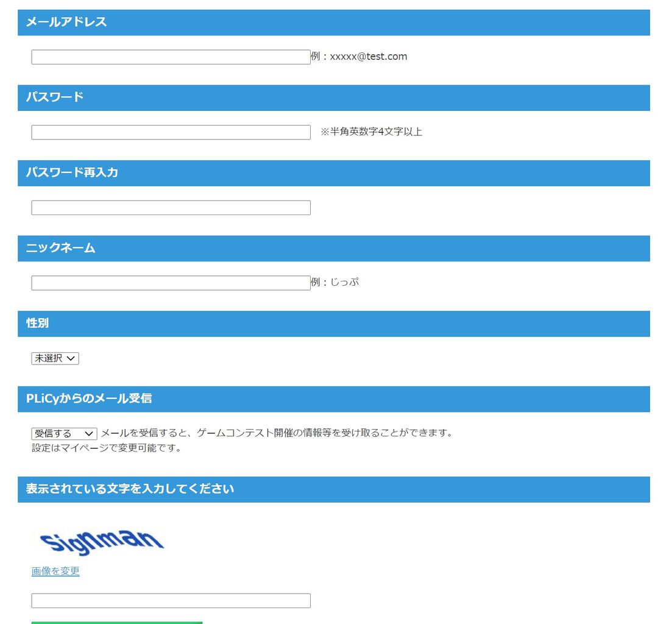This screenshot has height=624, width=672.
Task: Click the メールアドレス section header
Action: pos(65,22)
